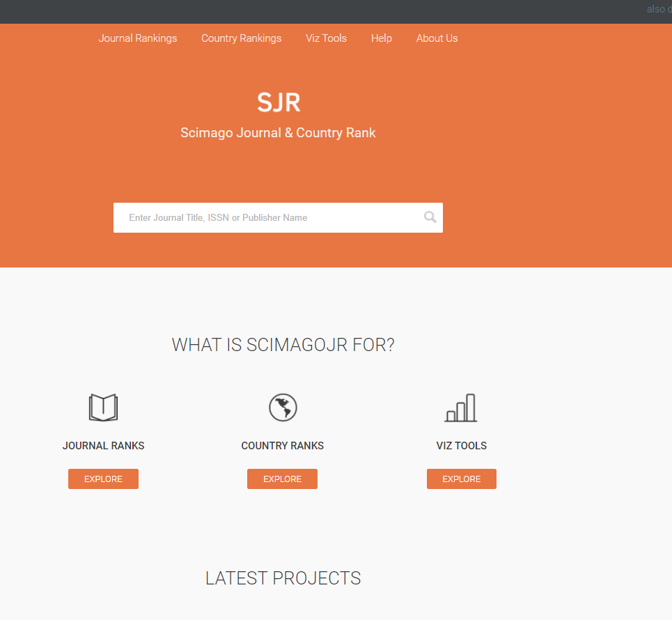Open the Country Rankings menu item

coord(241,38)
